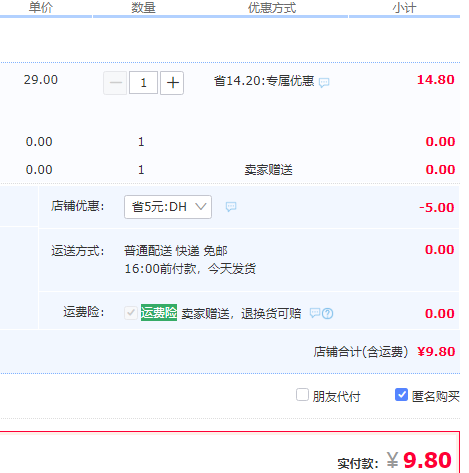Click the green 运费险 badge

coord(159,313)
